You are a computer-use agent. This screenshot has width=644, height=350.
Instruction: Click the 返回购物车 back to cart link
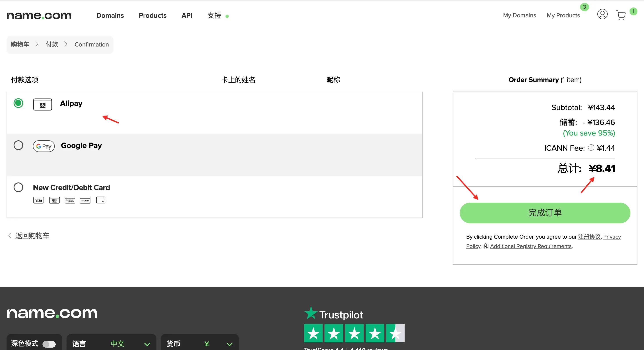coord(32,236)
